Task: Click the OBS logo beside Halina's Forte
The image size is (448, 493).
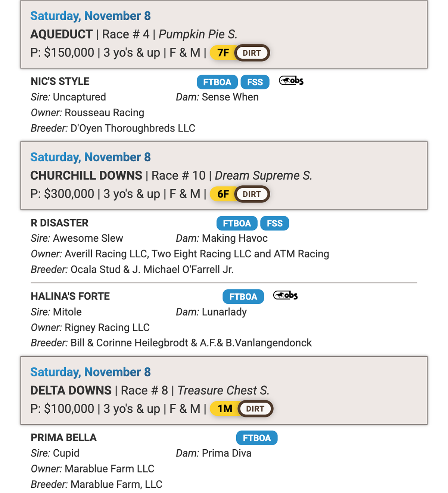Action: 286,295
